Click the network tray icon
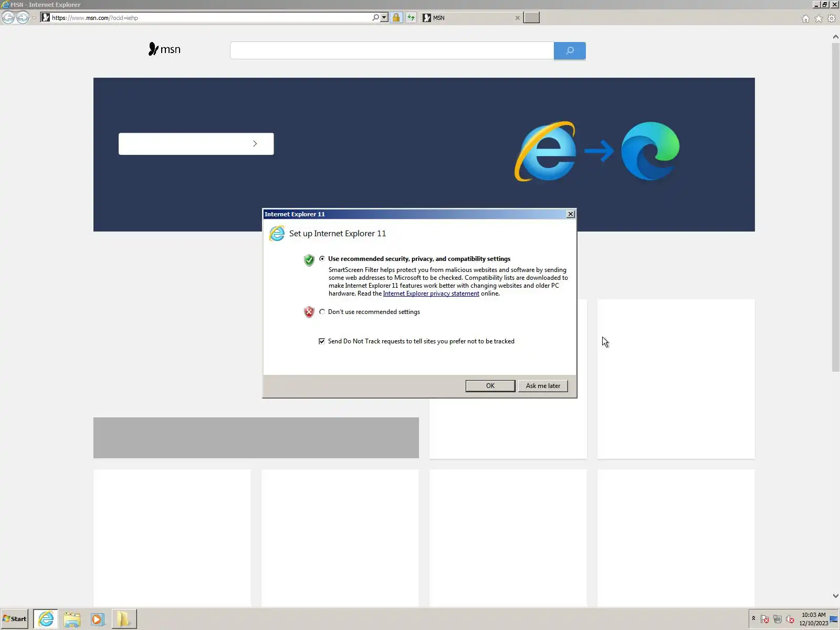840x630 pixels. [x=778, y=619]
